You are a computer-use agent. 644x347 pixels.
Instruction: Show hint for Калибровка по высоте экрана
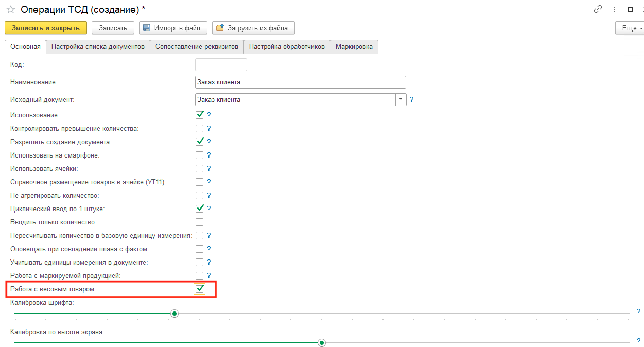[x=639, y=341]
